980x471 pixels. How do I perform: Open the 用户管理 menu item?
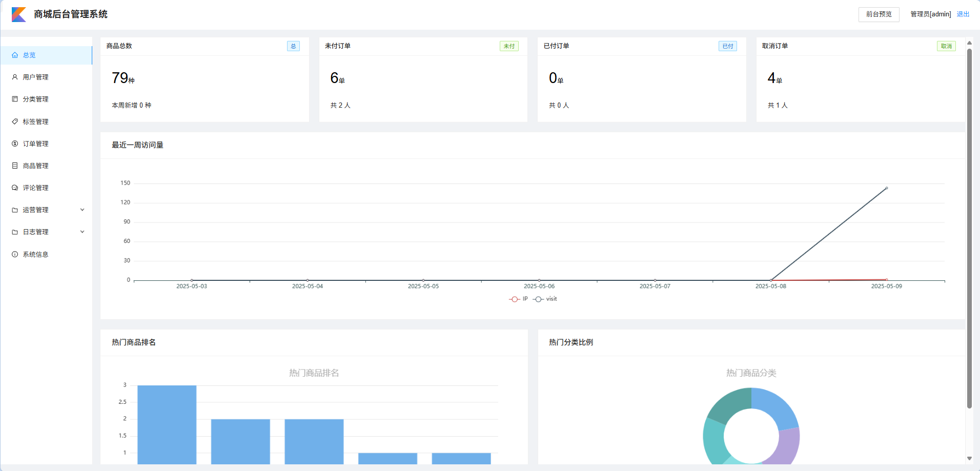[x=46, y=77]
